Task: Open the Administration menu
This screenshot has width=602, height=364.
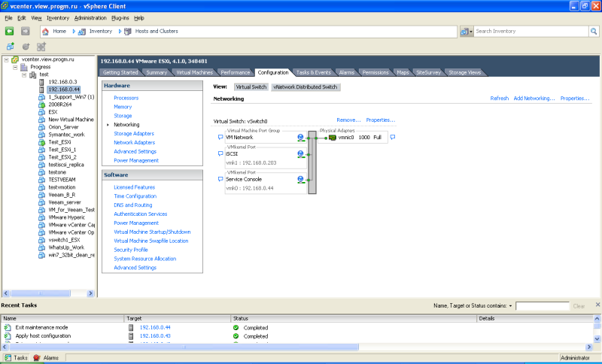Action: 90,18
